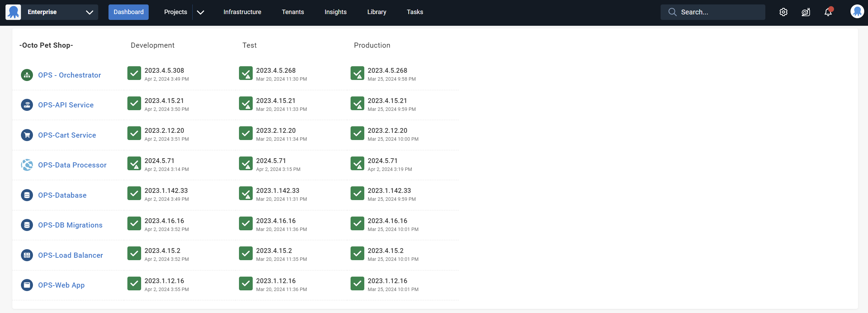Click the search magnifier icon

click(x=672, y=12)
